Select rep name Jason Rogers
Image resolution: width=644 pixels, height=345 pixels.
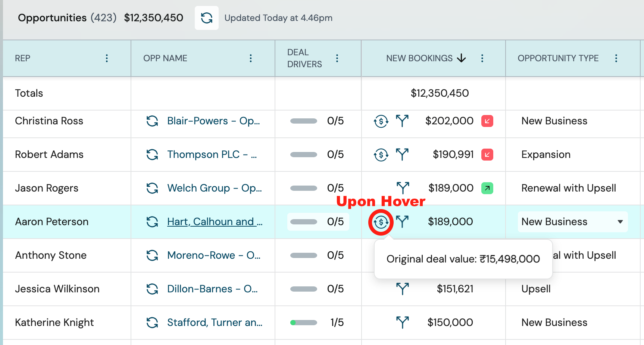pos(47,188)
